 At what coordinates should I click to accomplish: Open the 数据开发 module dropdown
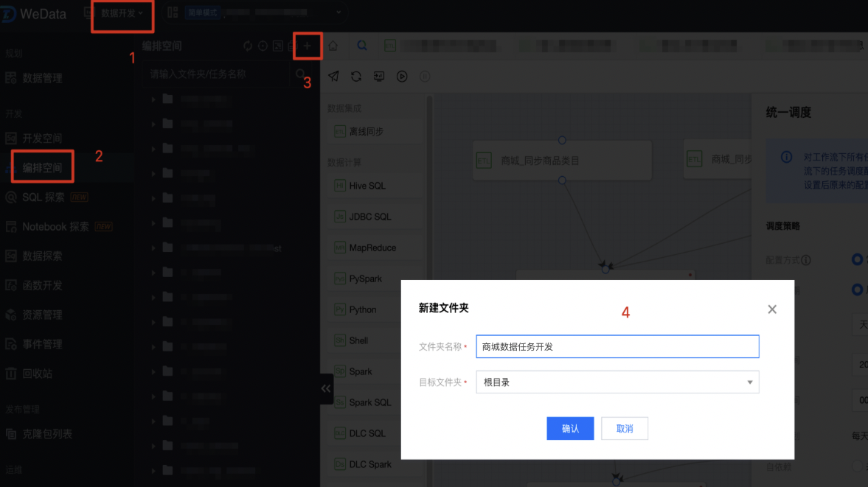[x=122, y=13]
